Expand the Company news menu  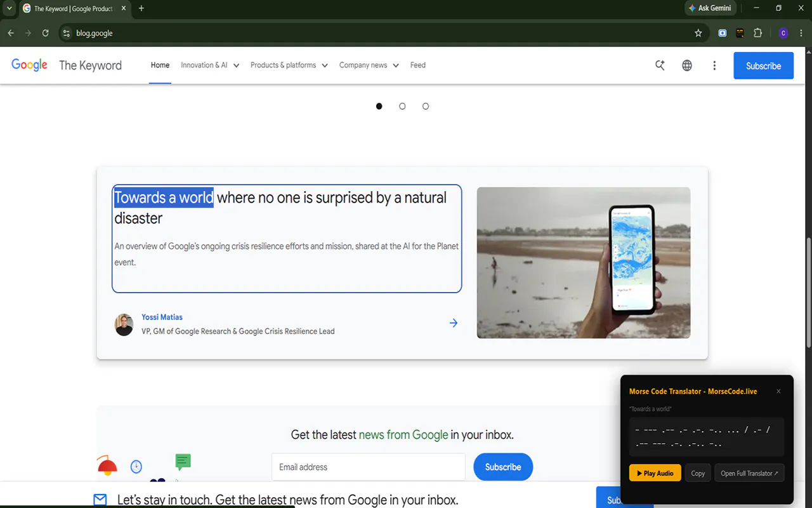(369, 65)
